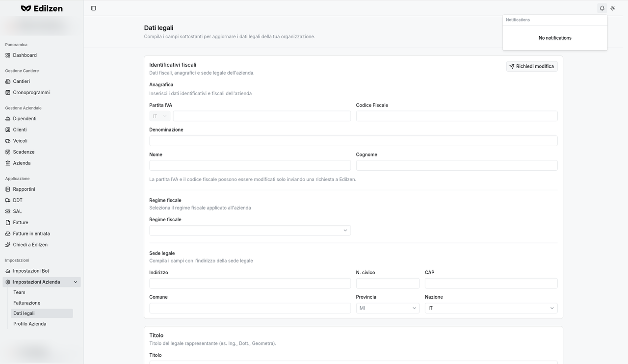The width and height of the screenshot is (628, 364).
Task: Click the Dashboard grid icon
Action: [x=8, y=55]
